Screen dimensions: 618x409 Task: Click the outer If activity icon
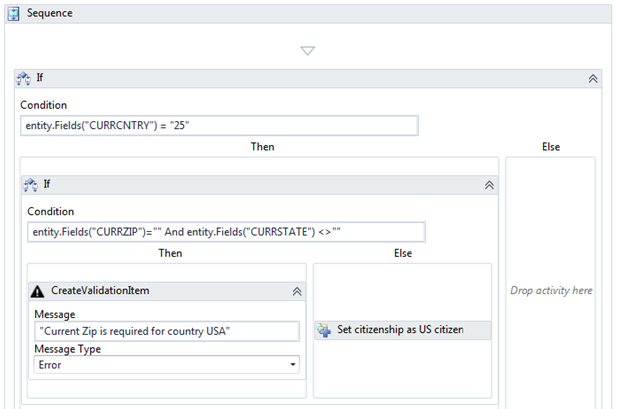point(24,77)
